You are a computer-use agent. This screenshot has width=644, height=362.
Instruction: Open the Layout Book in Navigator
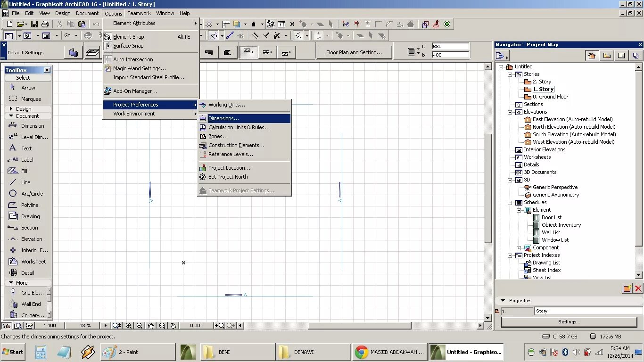pyautogui.click(x=621, y=56)
